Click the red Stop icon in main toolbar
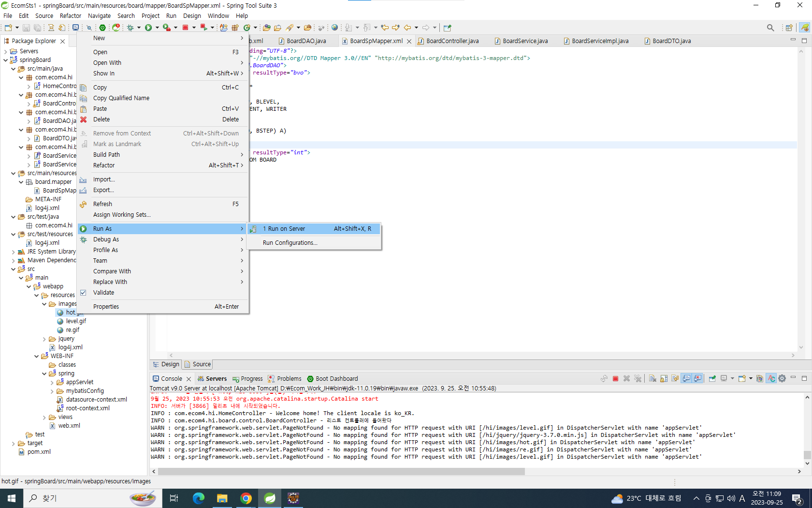The height and width of the screenshot is (508, 812). coord(185,28)
